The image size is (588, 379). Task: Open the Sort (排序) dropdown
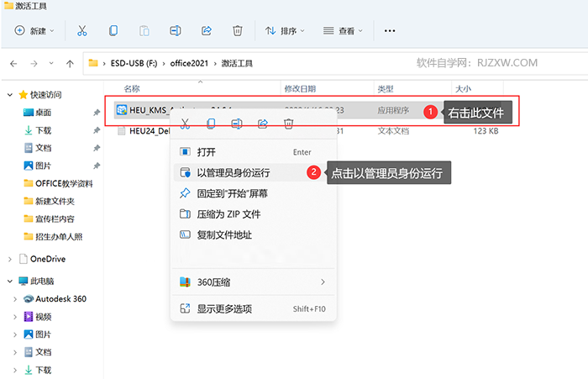coord(285,31)
